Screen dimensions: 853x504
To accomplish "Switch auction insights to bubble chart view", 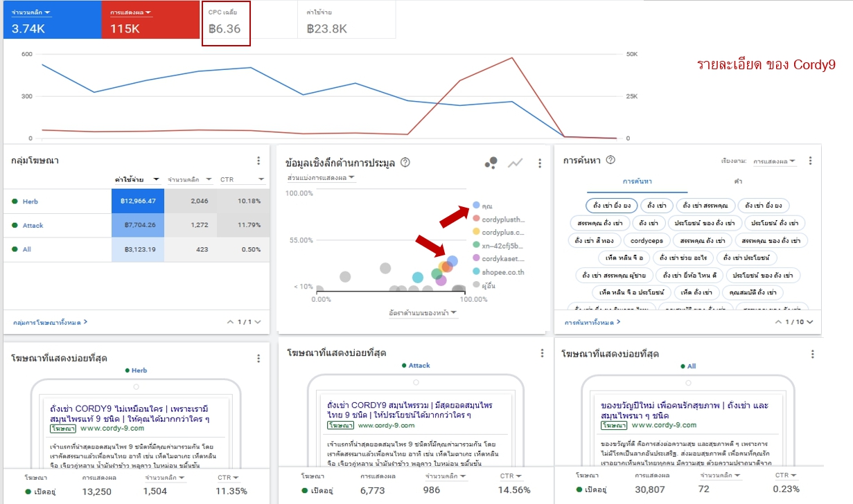I will [x=491, y=163].
